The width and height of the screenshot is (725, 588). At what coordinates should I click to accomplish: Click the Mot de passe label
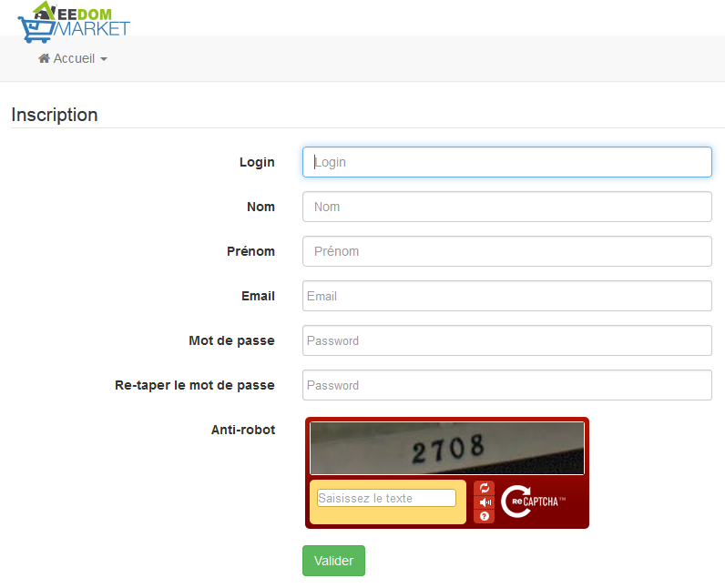pyautogui.click(x=231, y=341)
